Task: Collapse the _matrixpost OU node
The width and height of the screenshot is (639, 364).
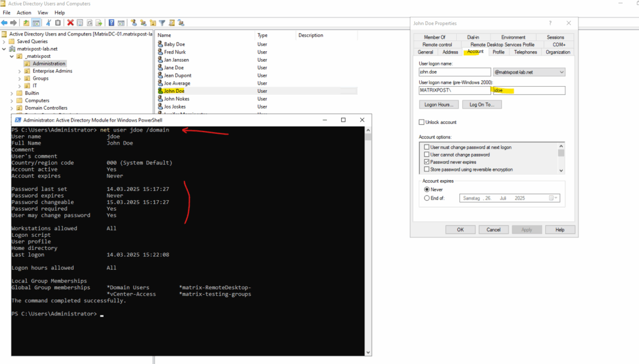Action: (12, 56)
